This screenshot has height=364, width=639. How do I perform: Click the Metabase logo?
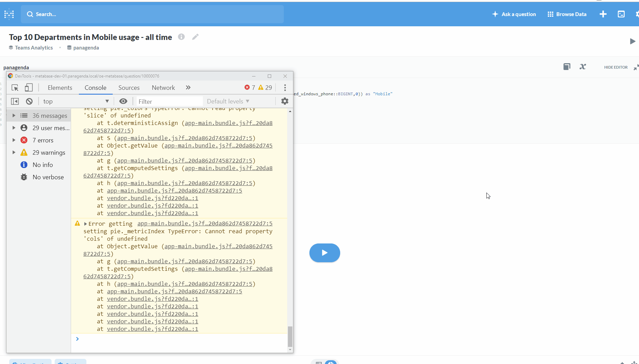(x=9, y=14)
